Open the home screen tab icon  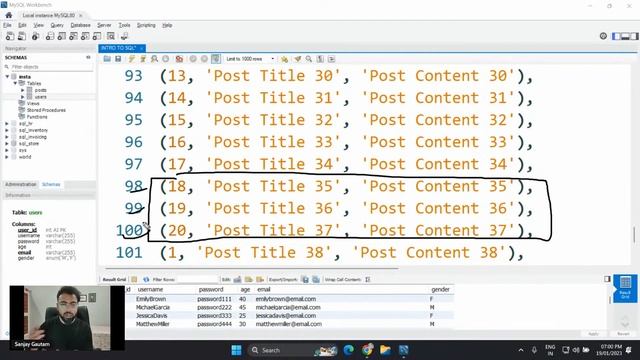pyautogui.click(x=9, y=15)
